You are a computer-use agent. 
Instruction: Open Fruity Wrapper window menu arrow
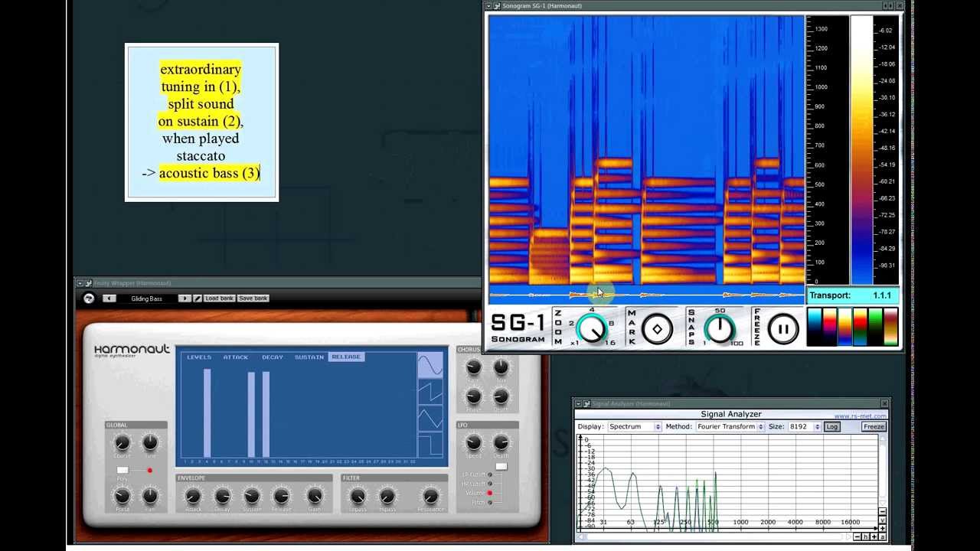pyautogui.click(x=80, y=283)
